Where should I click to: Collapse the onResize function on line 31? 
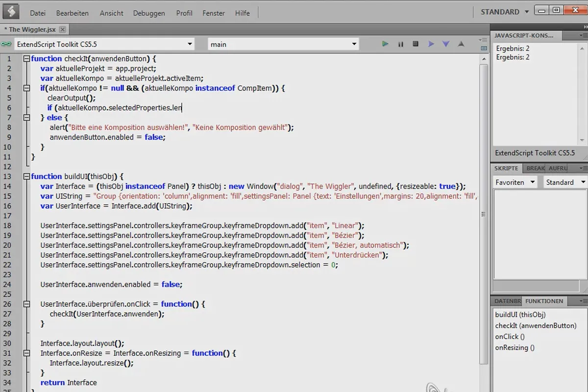point(26,353)
